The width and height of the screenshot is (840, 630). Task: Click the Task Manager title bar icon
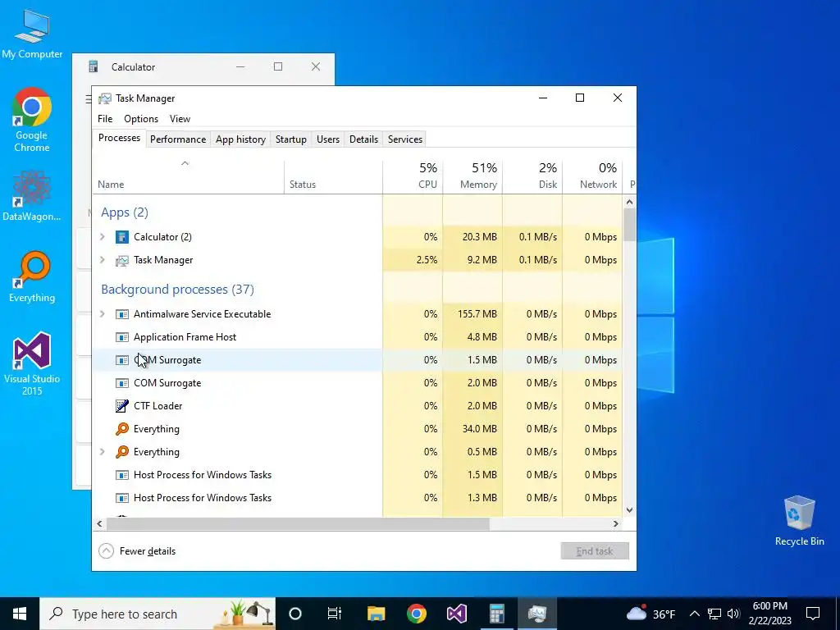click(x=105, y=98)
